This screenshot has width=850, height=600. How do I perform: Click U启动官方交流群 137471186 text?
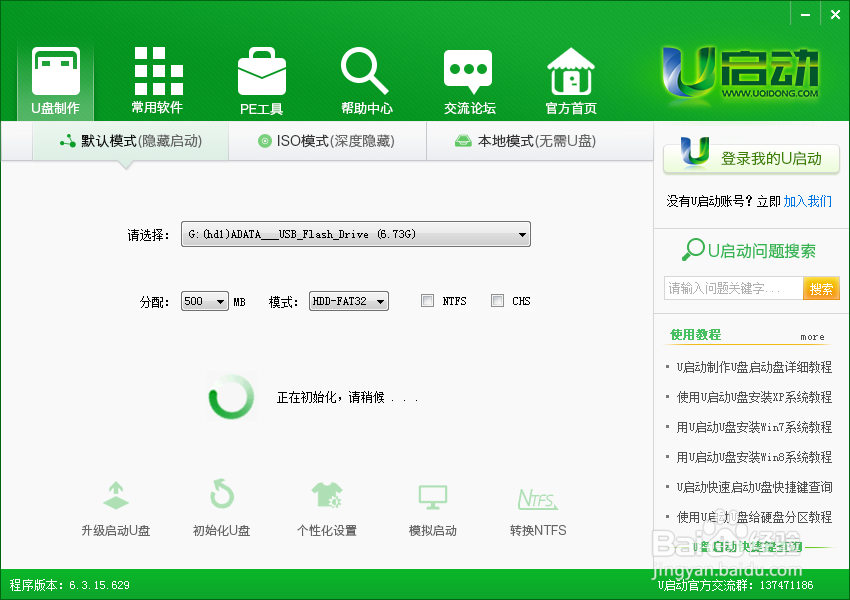(736, 585)
